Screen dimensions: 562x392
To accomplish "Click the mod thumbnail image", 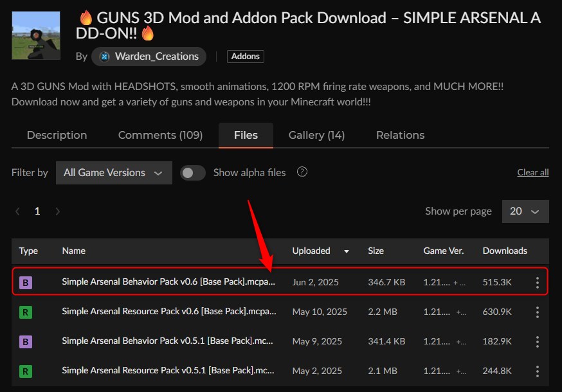I will click(35, 35).
